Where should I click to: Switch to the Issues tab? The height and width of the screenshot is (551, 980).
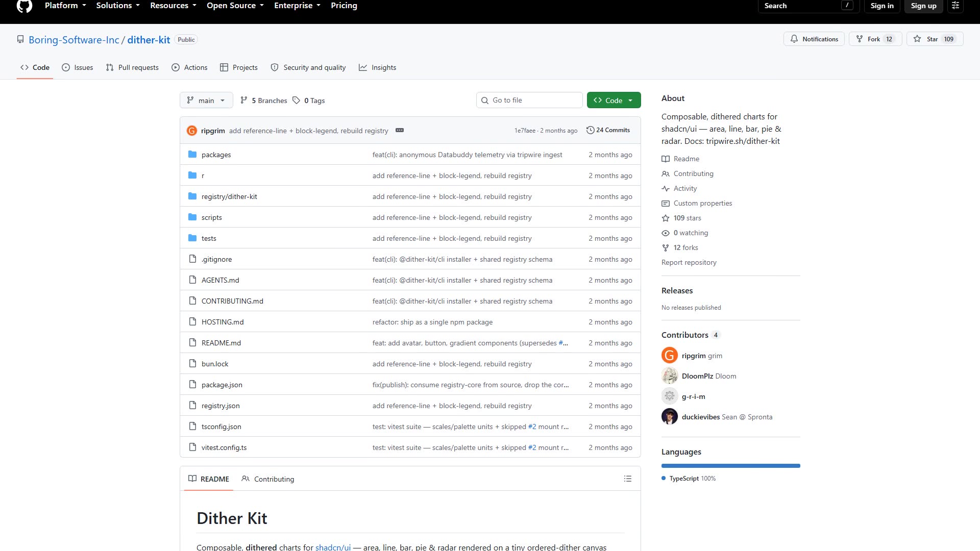click(77, 67)
